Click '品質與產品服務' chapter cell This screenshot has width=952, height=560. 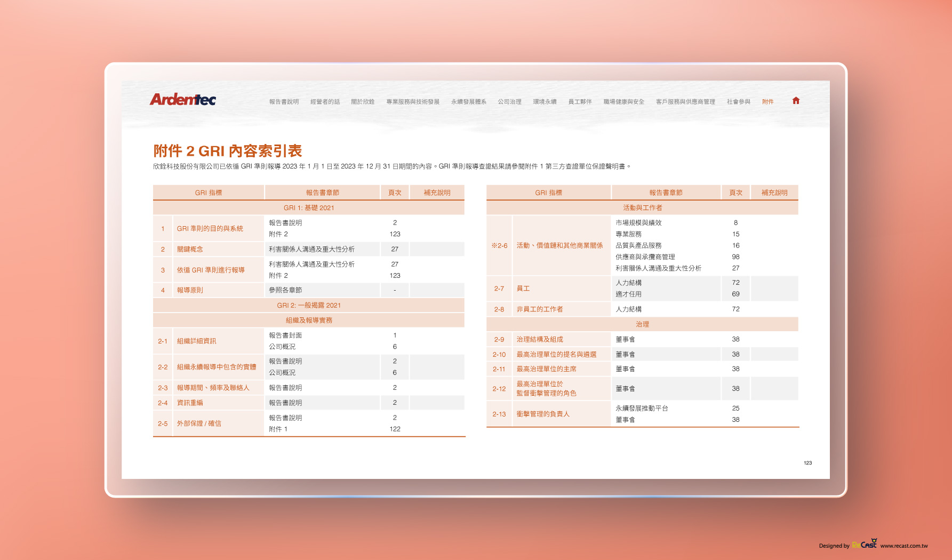tap(638, 245)
